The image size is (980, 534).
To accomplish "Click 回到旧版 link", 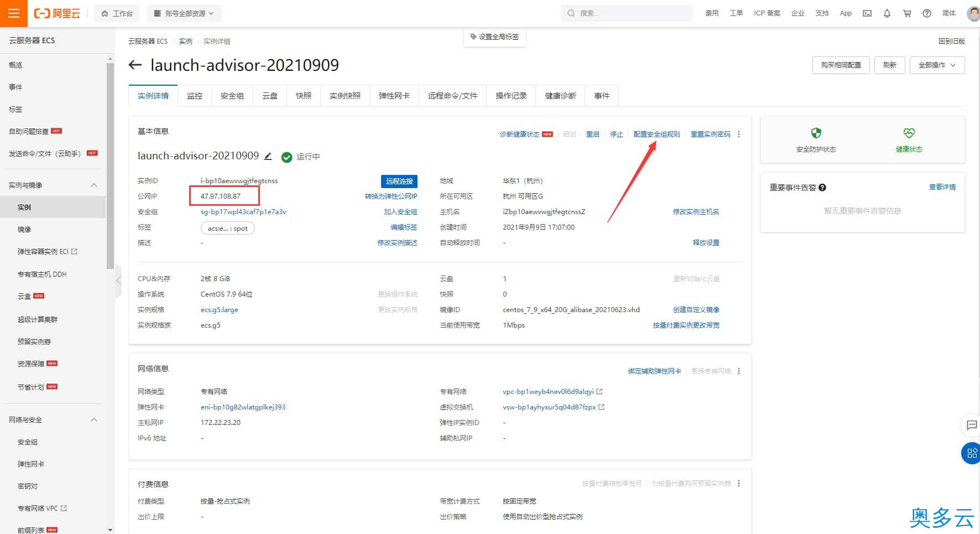I will (952, 42).
